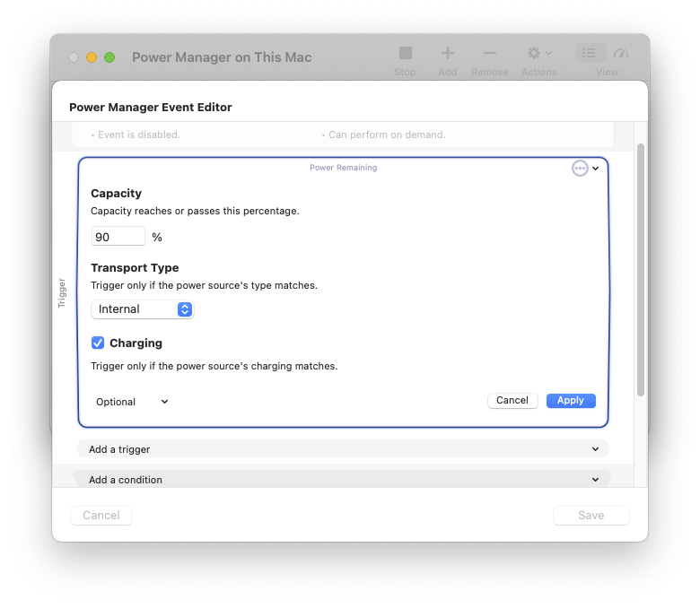Expand the Add a trigger row
This screenshot has height=608, width=700.
pos(344,448)
